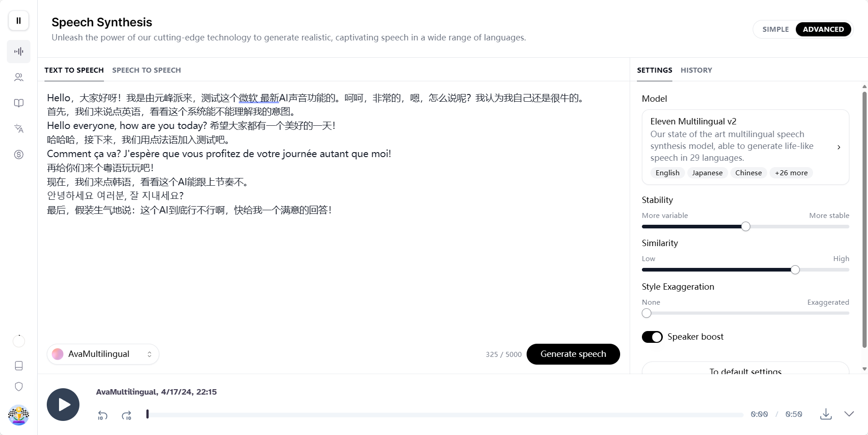Click the English language tag
The image size is (868, 435).
(667, 173)
